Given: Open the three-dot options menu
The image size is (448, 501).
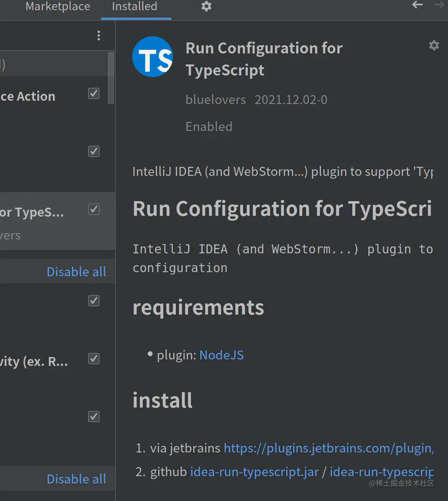Looking at the screenshot, I should (x=99, y=35).
